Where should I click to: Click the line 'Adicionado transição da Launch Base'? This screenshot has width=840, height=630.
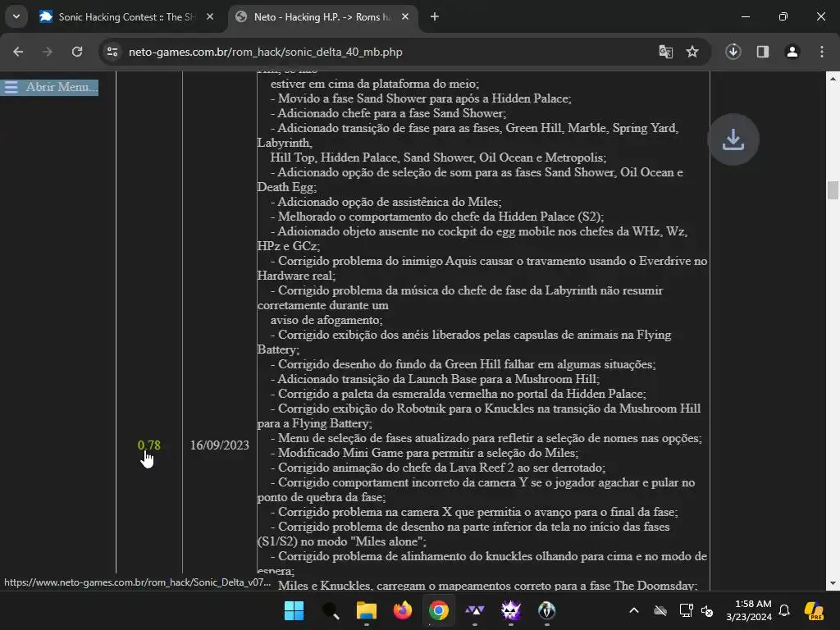[435, 379]
